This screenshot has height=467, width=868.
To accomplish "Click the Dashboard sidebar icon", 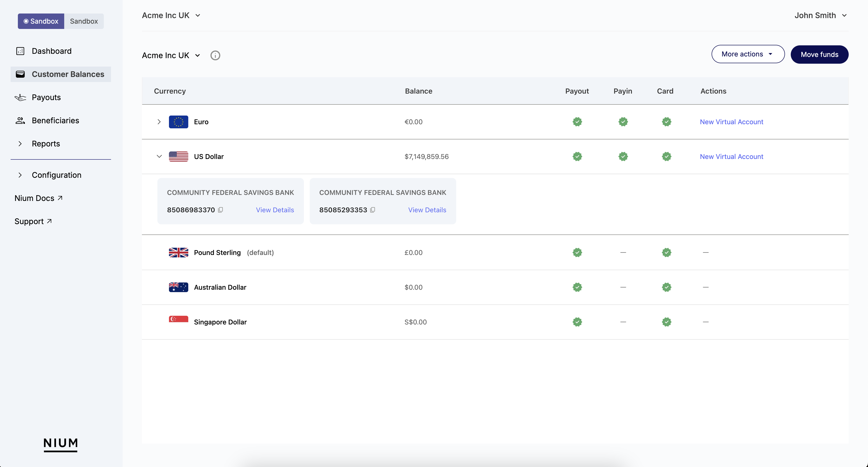I will (x=20, y=51).
